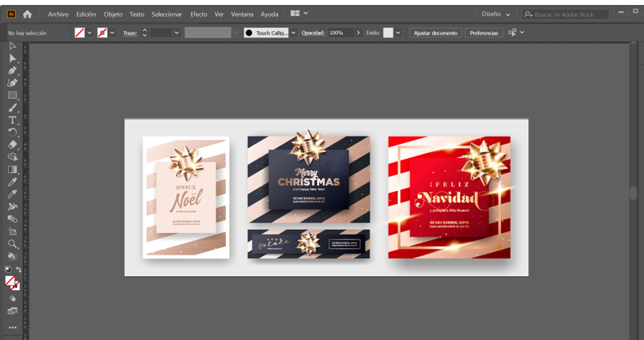Open the stroke weight dropdown
The height and width of the screenshot is (340, 644).
click(177, 33)
